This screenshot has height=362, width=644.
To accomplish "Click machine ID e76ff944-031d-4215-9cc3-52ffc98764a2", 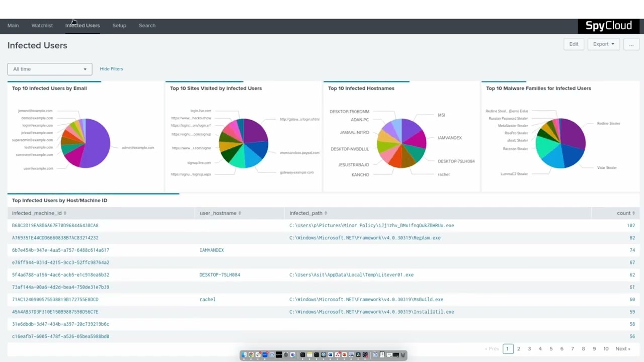I will [x=60, y=262].
